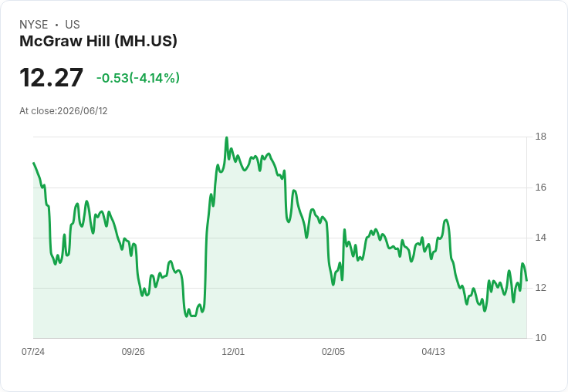Click the 04/13 x-axis date label
Screen dimensions: 568x392
(x=433, y=351)
